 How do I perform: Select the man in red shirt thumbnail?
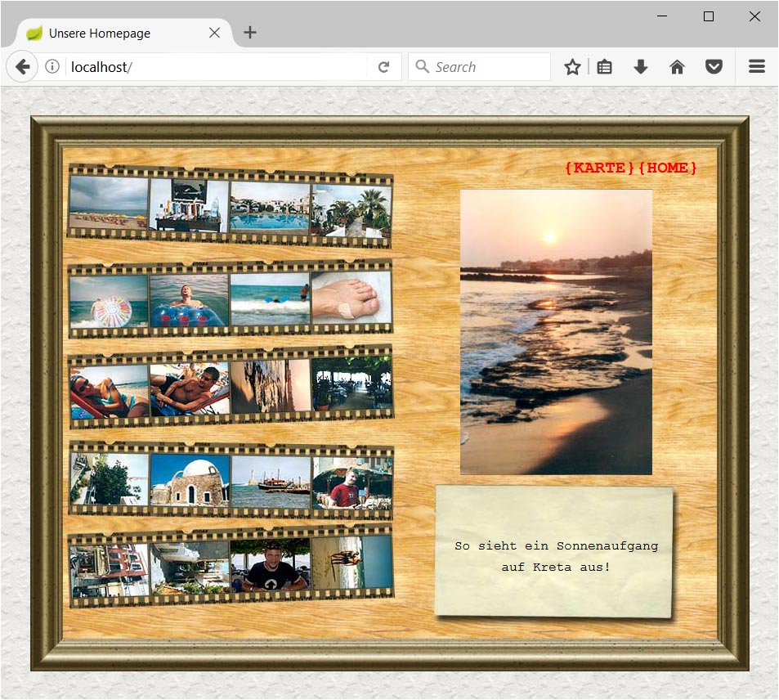352,484
